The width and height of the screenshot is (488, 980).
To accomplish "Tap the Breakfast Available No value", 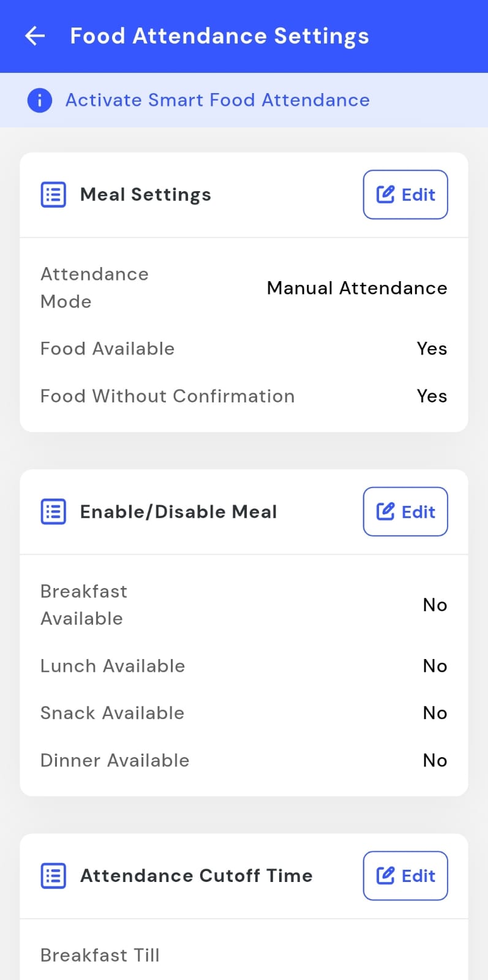I will (435, 605).
